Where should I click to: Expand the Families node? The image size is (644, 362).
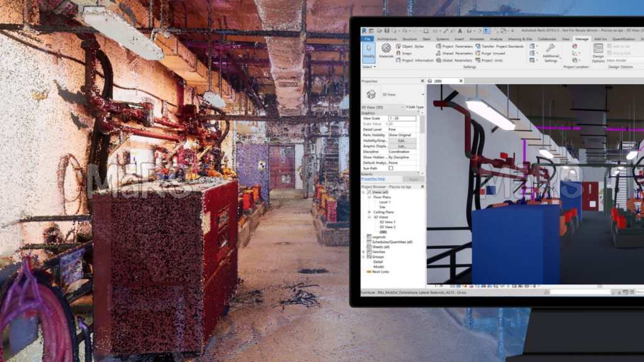tap(364, 252)
